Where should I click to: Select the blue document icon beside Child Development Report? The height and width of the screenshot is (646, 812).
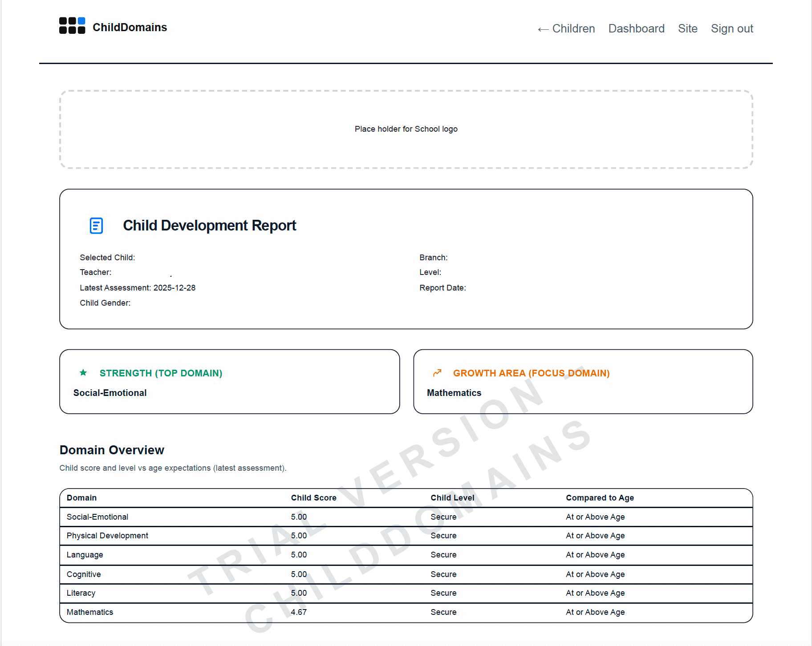point(96,226)
